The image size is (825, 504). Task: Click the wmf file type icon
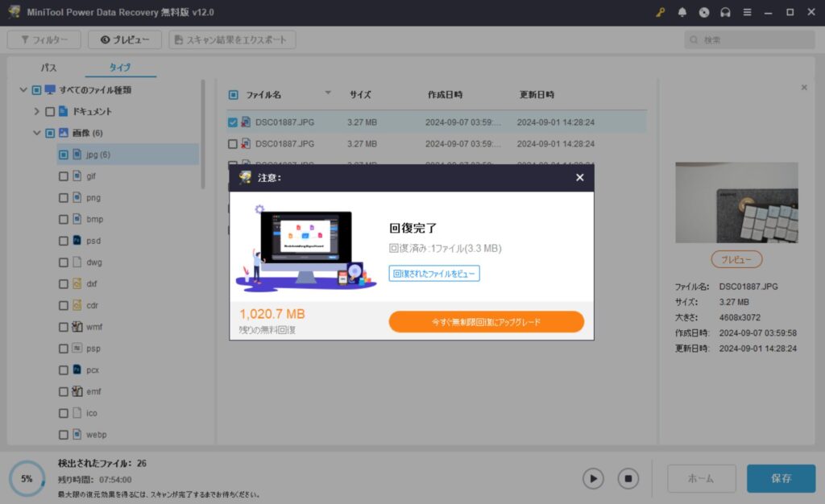click(x=77, y=326)
